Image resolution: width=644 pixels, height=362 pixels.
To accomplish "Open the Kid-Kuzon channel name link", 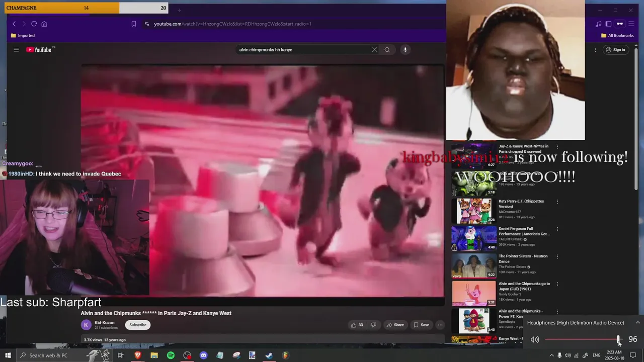I will pos(105,323).
